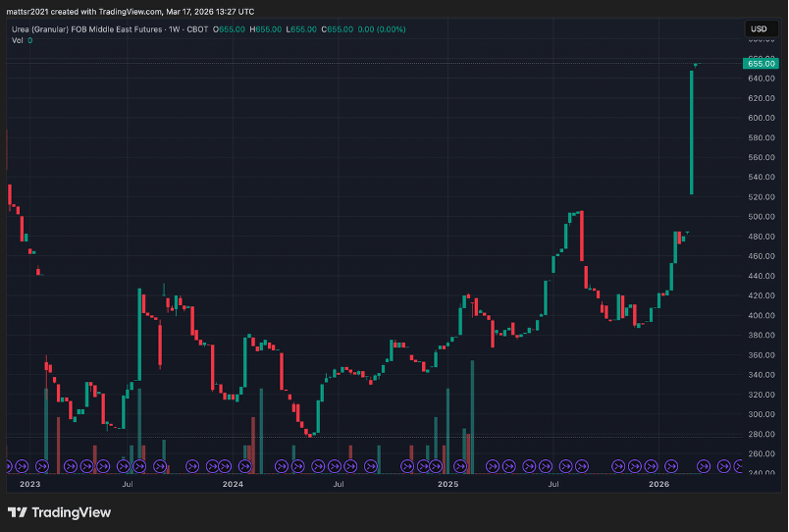Screen dimensions: 789x532
Task: Click the 640.00 price axis label
Action: pos(762,78)
